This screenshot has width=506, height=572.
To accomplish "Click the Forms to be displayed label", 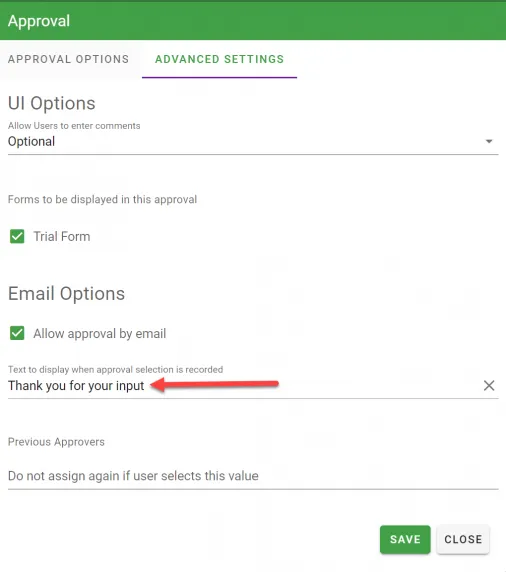I will [103, 200].
